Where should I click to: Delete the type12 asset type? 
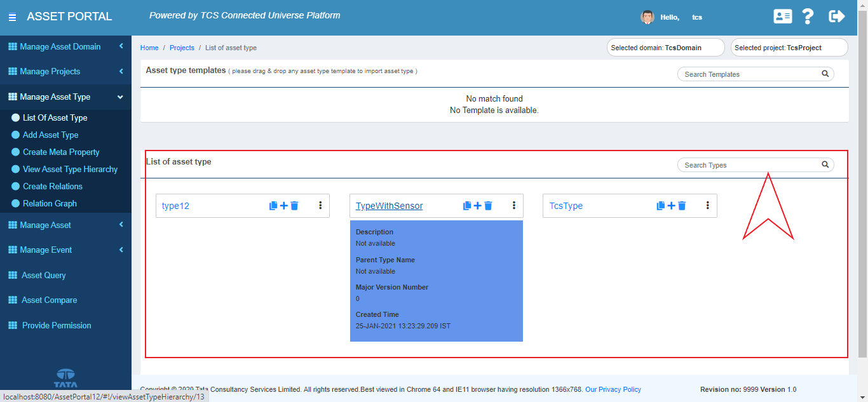(294, 206)
